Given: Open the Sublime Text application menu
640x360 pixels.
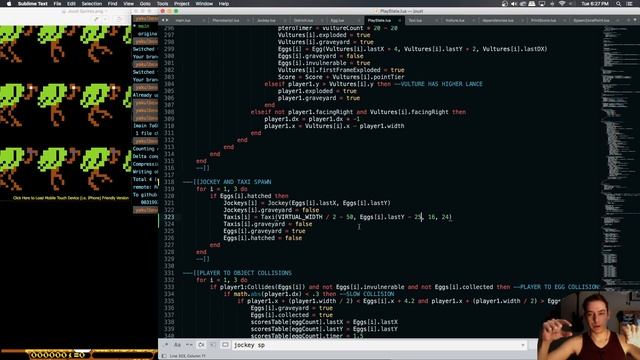Looking at the screenshot, I should point(33,4).
